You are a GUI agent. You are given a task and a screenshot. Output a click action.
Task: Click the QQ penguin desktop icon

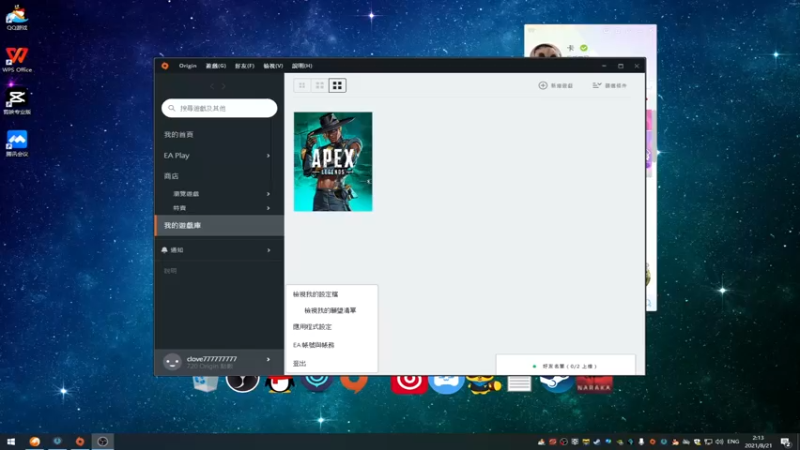click(280, 384)
